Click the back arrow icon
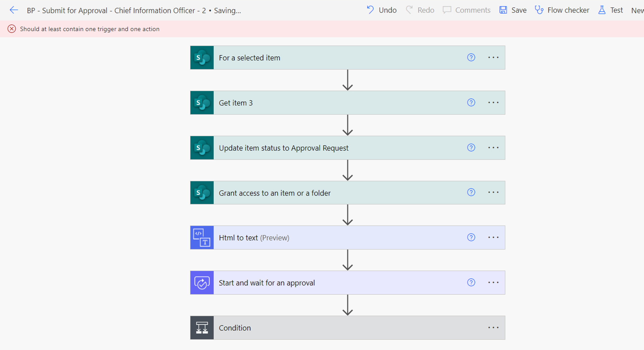This screenshot has width=644, height=350. coord(14,10)
